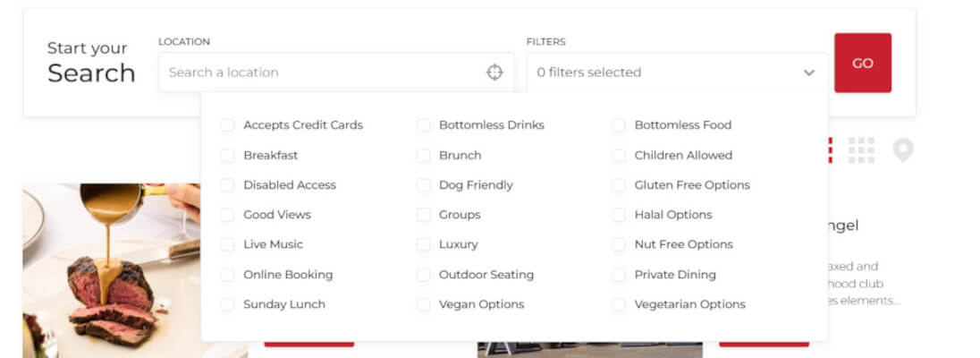The height and width of the screenshot is (358, 980).
Task: Select the Gluten Free Options checkbox
Action: [618, 185]
